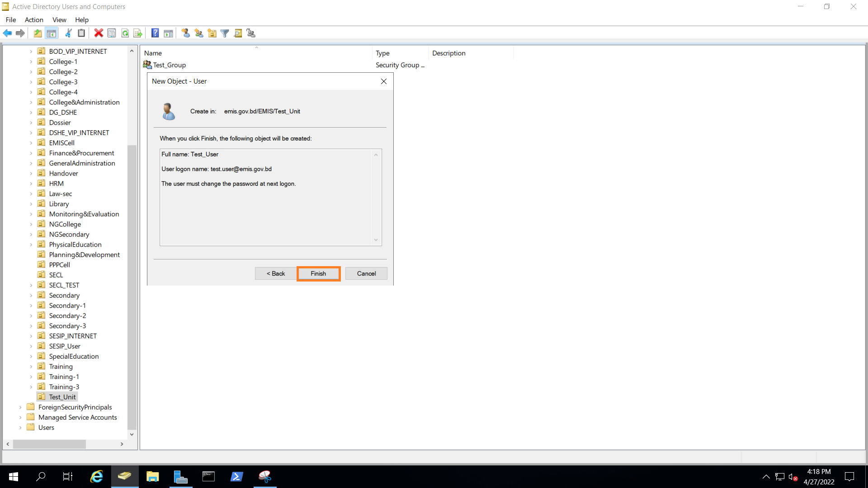Click the Back navigation arrow in toolbar

point(7,33)
